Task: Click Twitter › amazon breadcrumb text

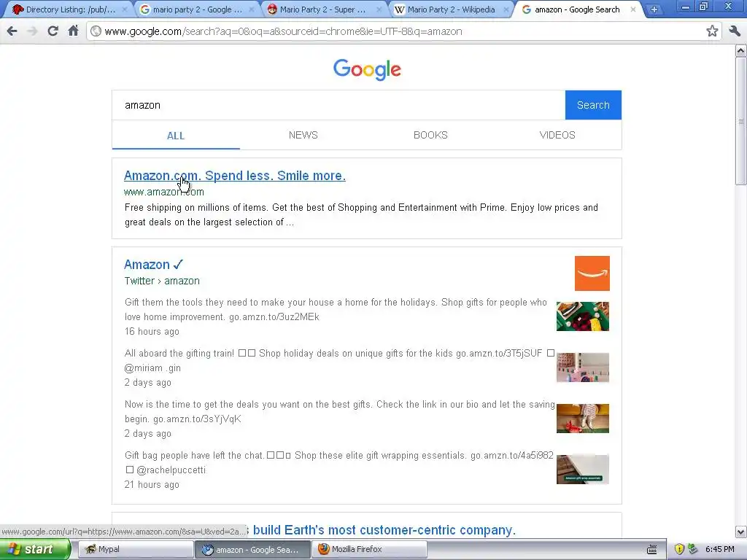Action: click(162, 281)
